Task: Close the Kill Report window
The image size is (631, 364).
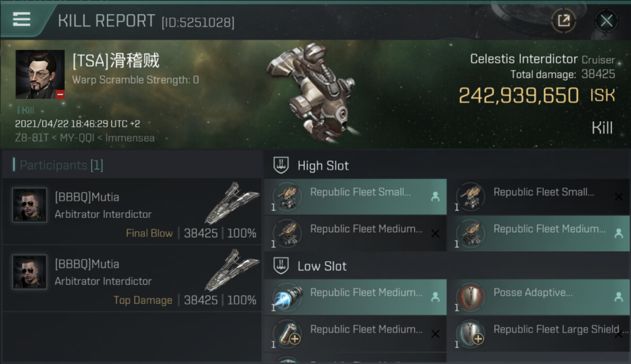Action: (606, 20)
